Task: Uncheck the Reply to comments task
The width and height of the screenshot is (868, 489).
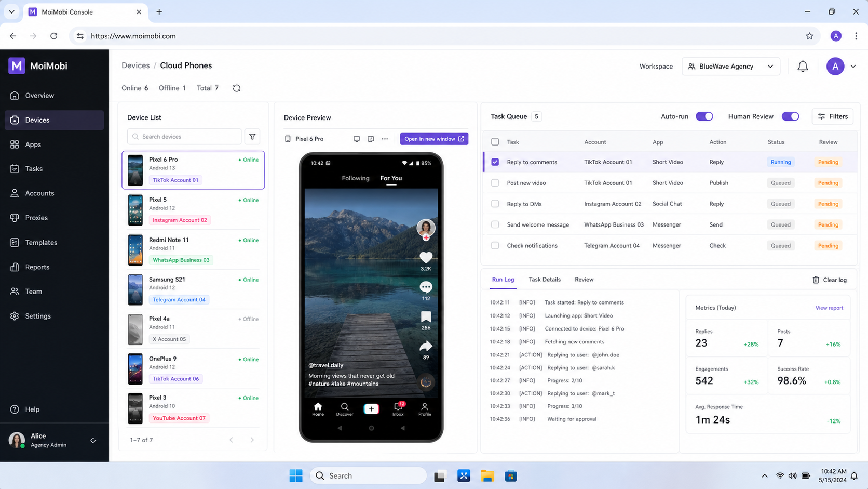Action: 495,162
